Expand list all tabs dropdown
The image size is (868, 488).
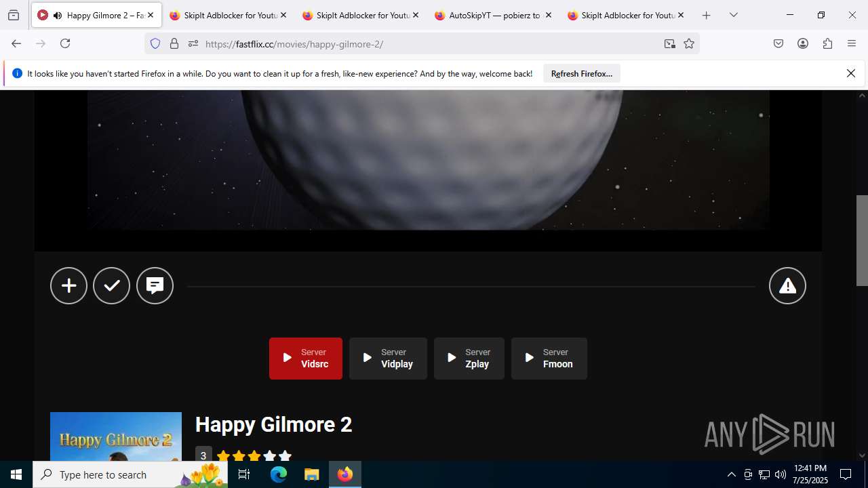[734, 15]
